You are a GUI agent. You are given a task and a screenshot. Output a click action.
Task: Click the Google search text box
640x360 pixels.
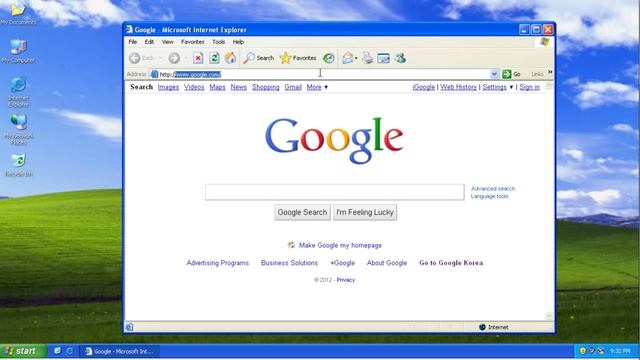tap(335, 192)
